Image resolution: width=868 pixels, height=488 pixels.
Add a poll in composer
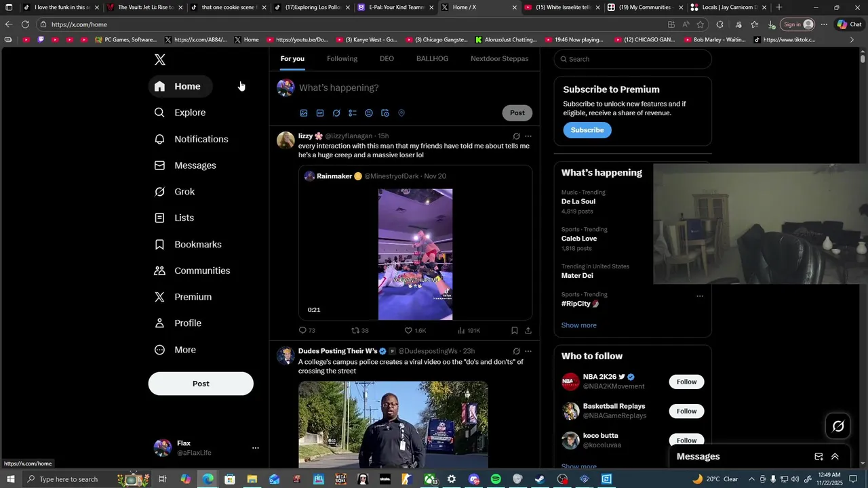pos(353,113)
